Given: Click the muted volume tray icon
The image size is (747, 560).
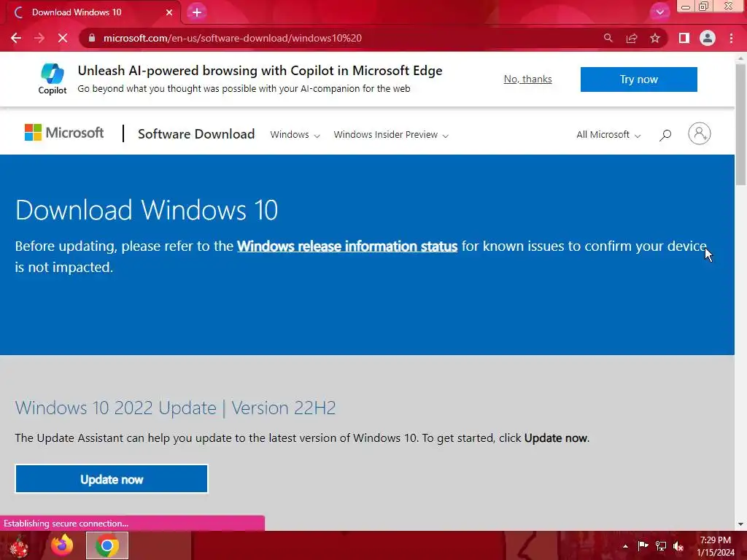Looking at the screenshot, I should pyautogui.click(x=678, y=546).
